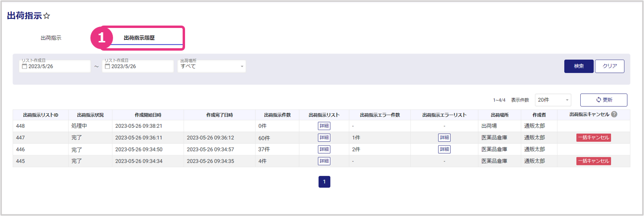Switch to the 出荷指示 tab

coord(51,38)
